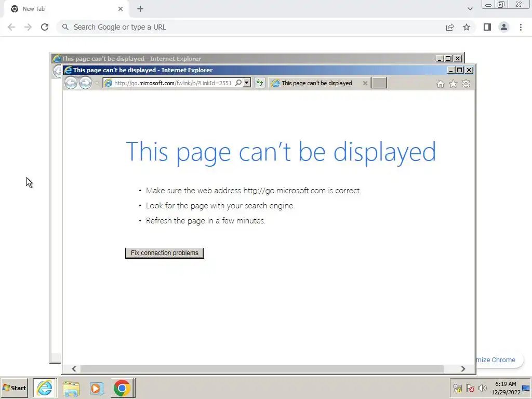The width and height of the screenshot is (532, 399).
Task: Open a new tab in Internet Explorer
Action: (x=379, y=83)
